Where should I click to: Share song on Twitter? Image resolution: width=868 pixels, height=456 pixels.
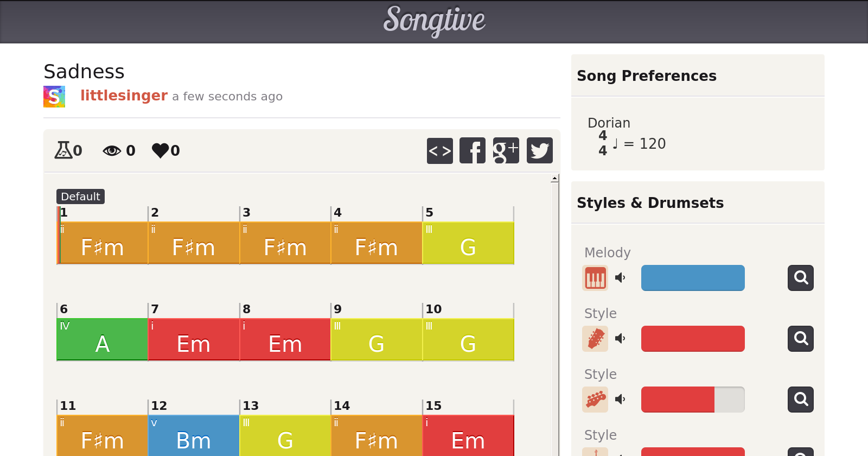click(539, 150)
